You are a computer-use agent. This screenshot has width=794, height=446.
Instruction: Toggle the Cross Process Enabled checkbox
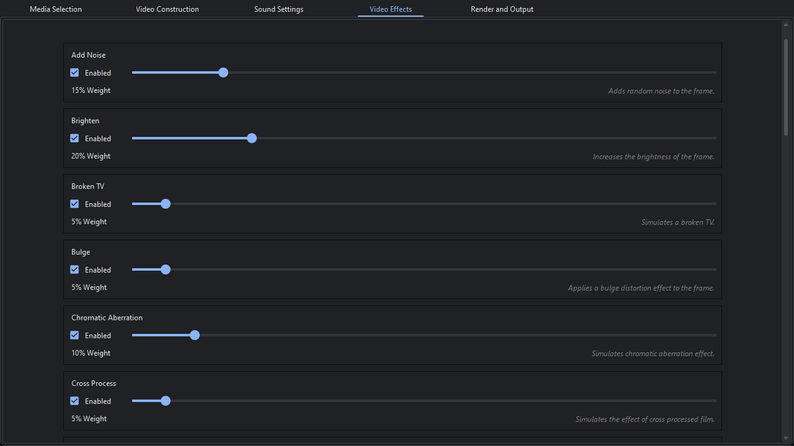(x=75, y=401)
